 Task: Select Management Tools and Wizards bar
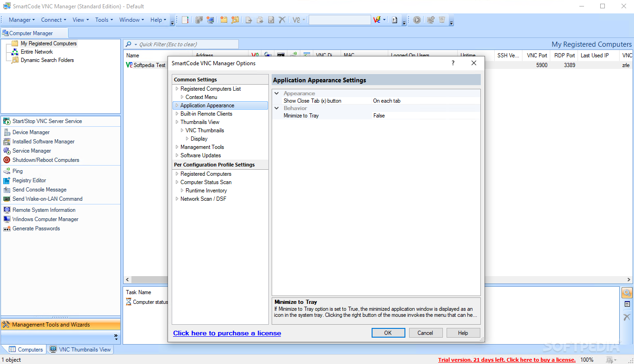click(x=61, y=325)
